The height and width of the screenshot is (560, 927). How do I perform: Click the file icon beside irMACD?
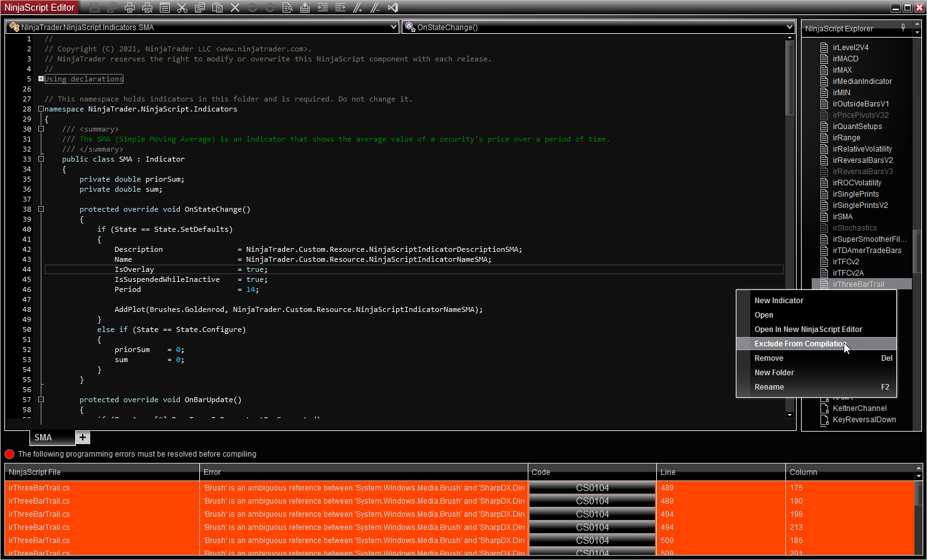coord(825,59)
